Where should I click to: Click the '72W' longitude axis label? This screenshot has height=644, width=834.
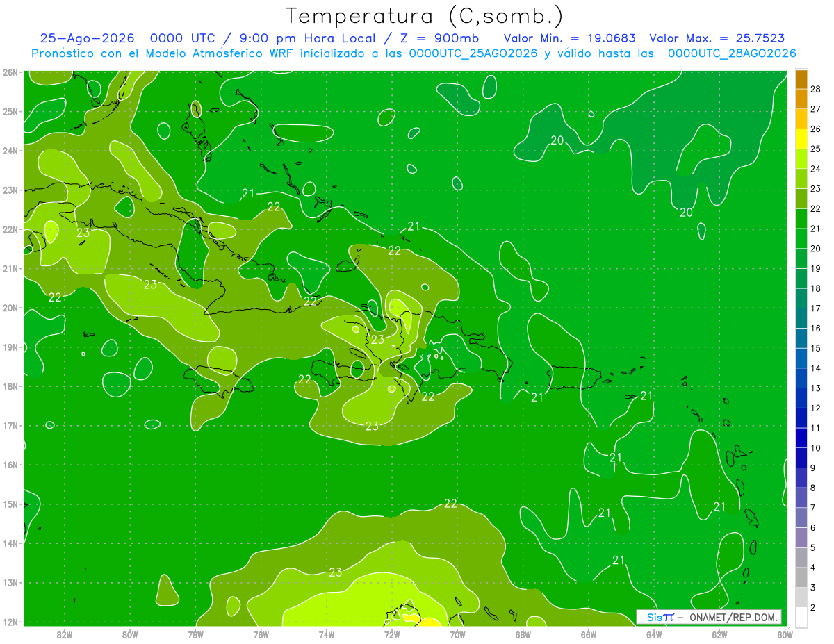[x=391, y=634]
